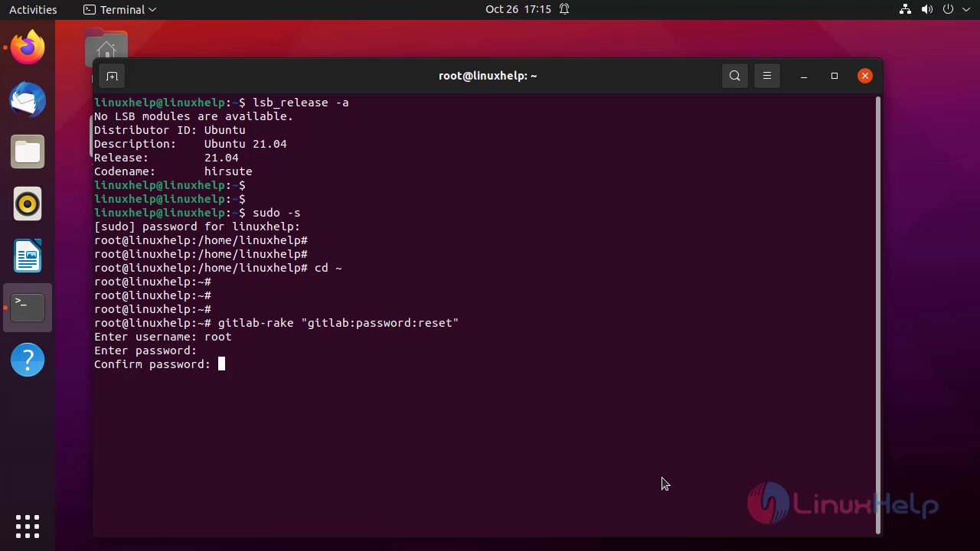The image size is (980, 551).
Task: Launch LibreOffice Writer from the dock
Action: coord(28,256)
